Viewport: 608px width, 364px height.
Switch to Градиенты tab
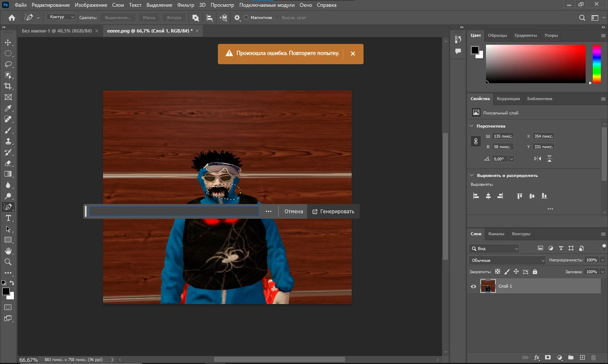(x=526, y=35)
